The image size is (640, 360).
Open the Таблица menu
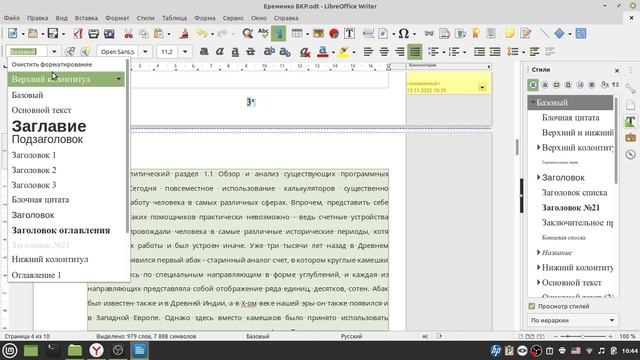[x=174, y=18]
